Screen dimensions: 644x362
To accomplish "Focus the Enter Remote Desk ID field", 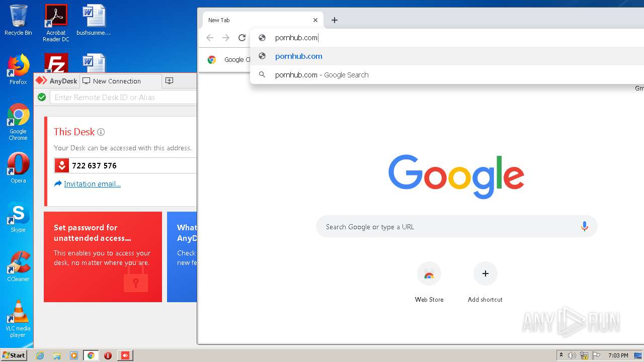I will (123, 97).
